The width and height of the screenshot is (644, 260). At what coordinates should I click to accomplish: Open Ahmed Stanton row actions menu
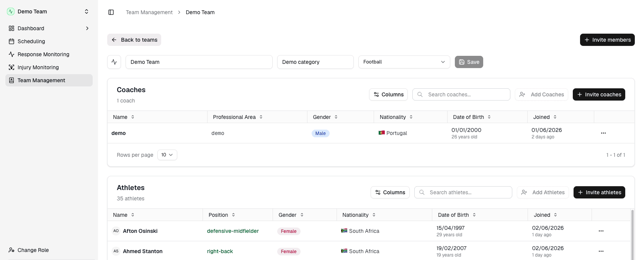601,251
